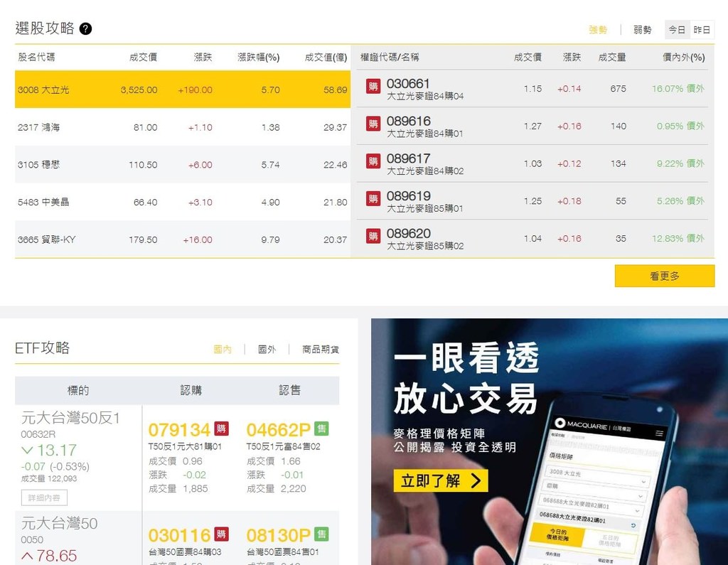This screenshot has width=728, height=565.
Task: Click the 股名代碼 column header
Action: 36,57
